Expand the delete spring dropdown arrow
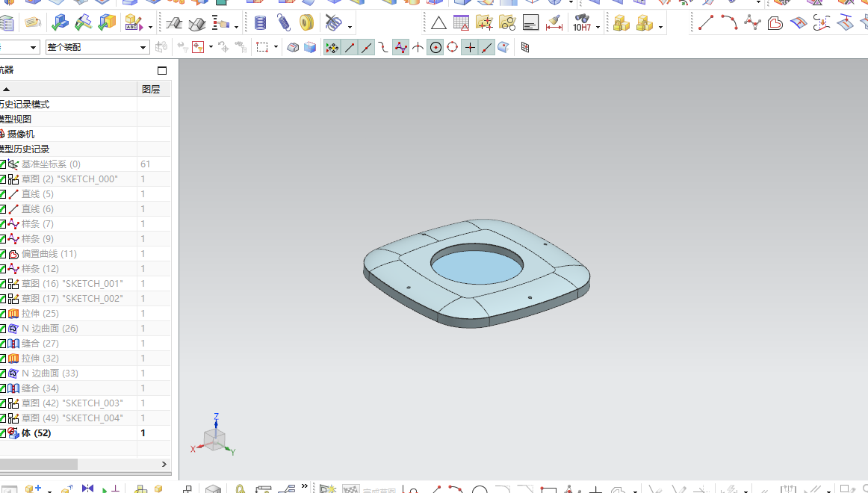Screen dimensions: 868x493 [x=350, y=27]
